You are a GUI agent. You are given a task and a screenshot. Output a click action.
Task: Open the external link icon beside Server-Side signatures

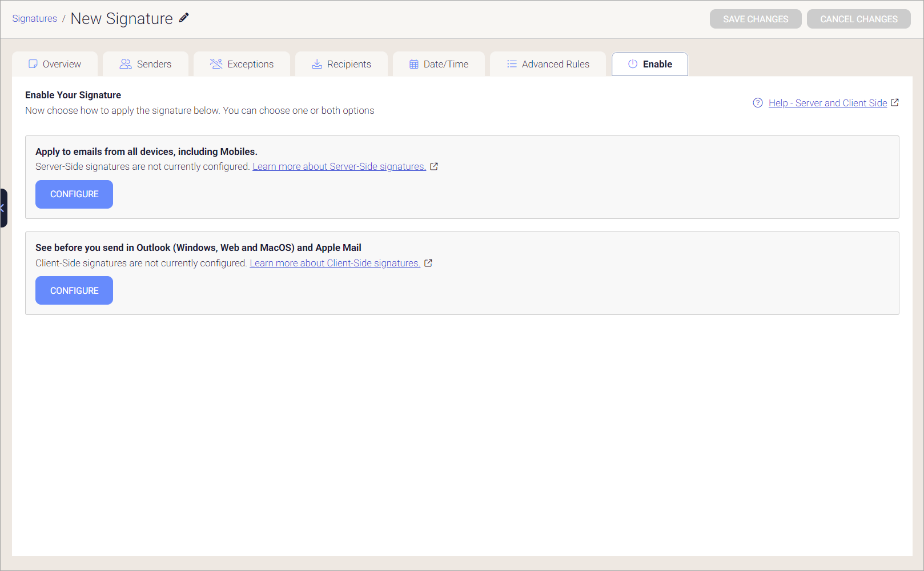(434, 166)
